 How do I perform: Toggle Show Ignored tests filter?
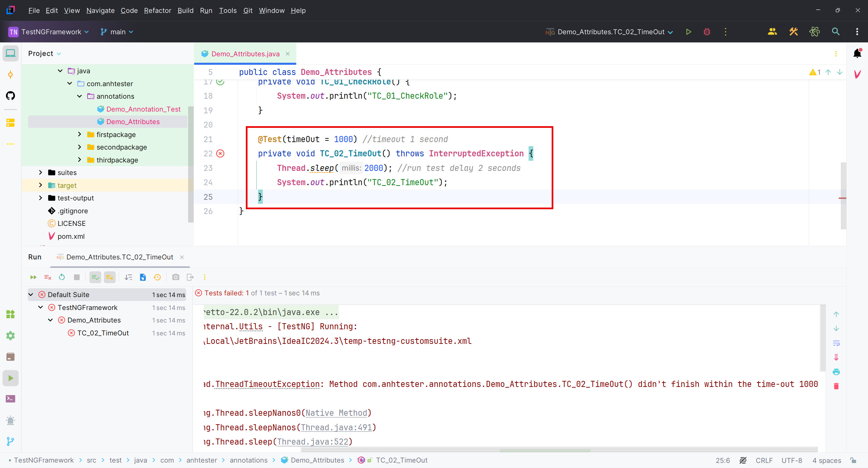click(x=110, y=277)
